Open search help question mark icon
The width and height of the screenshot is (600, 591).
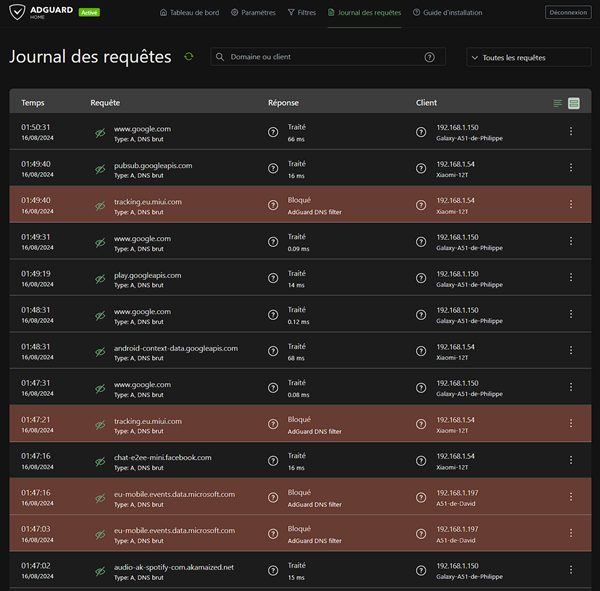point(429,57)
